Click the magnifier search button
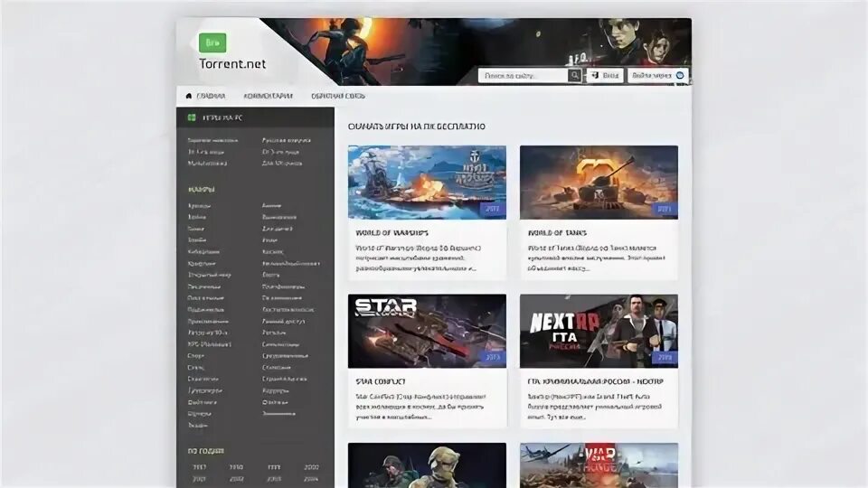The width and height of the screenshot is (868, 488). (x=575, y=75)
